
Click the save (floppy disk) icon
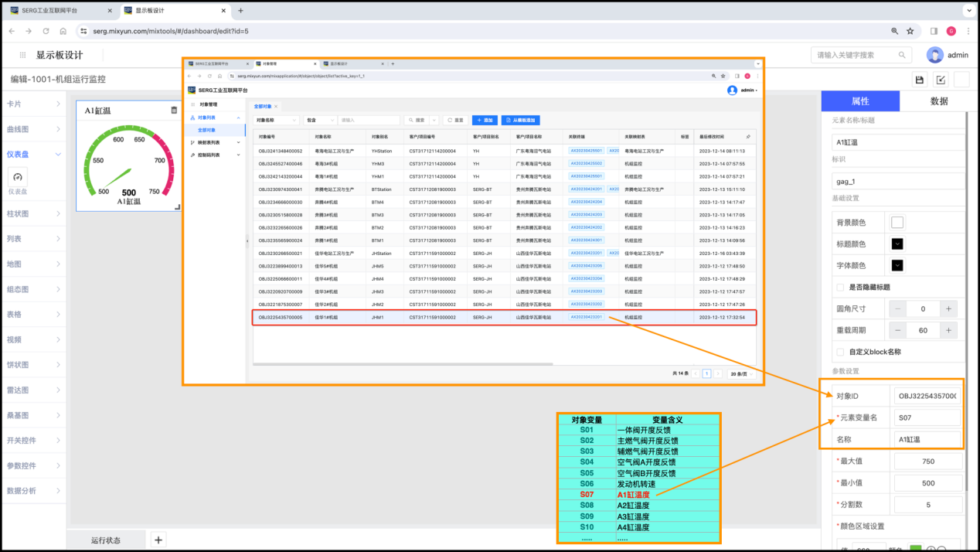point(919,80)
